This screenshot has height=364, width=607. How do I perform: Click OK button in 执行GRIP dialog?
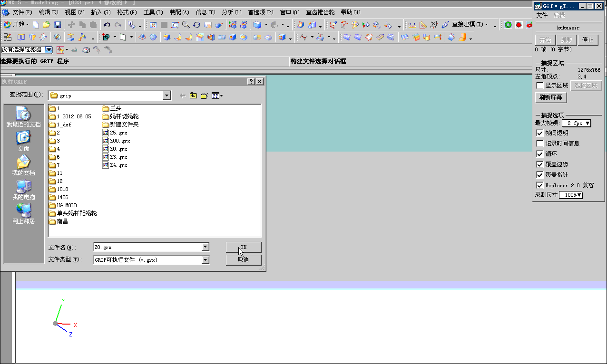(244, 247)
